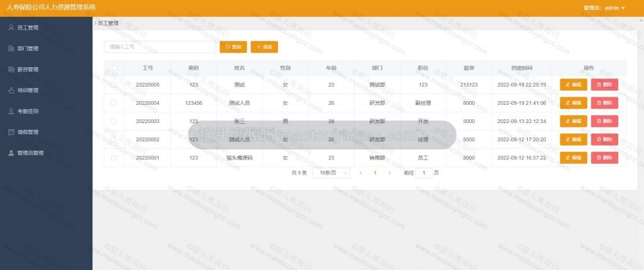Click the 创建时间 column header
Screen dimensions: 644x270
click(521, 68)
